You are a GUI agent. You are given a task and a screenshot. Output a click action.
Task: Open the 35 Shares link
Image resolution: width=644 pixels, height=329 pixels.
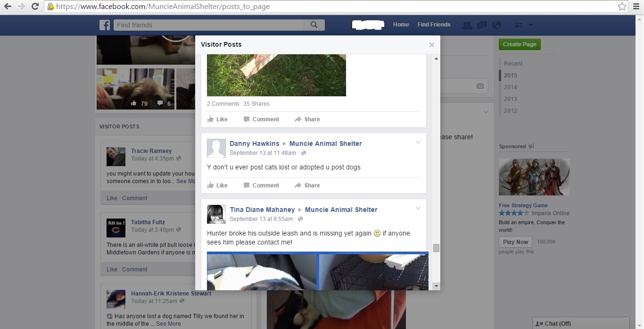pyautogui.click(x=256, y=104)
